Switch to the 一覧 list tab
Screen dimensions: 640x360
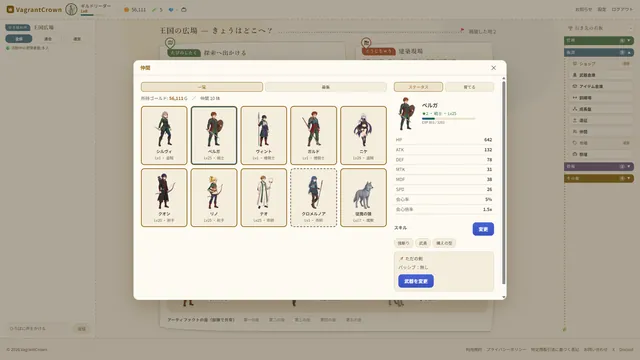(202, 87)
